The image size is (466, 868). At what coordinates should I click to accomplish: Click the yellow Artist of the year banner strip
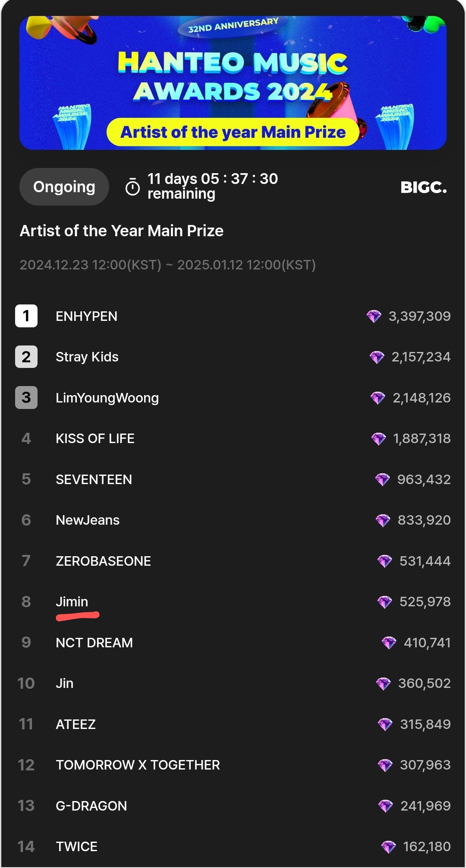coord(233,132)
